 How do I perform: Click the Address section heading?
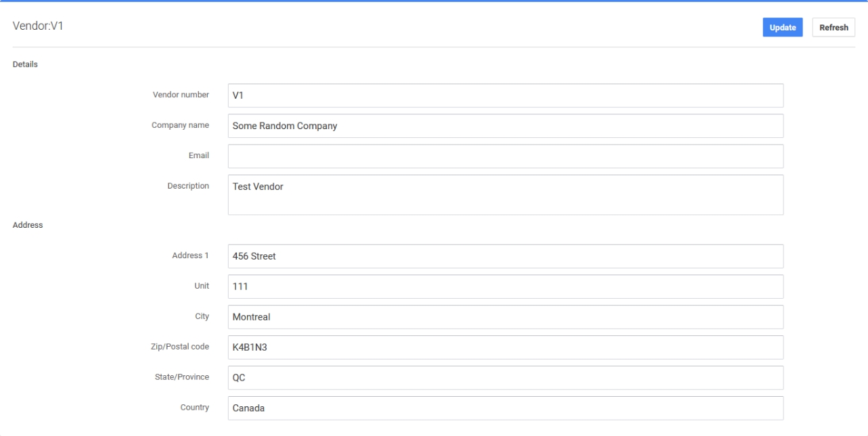pyautogui.click(x=28, y=225)
